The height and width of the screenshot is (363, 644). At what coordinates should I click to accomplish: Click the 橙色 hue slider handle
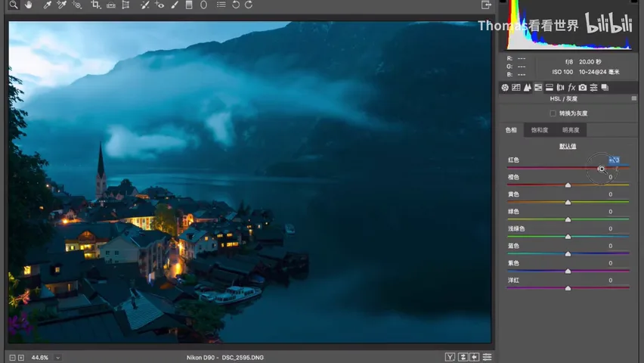click(568, 185)
